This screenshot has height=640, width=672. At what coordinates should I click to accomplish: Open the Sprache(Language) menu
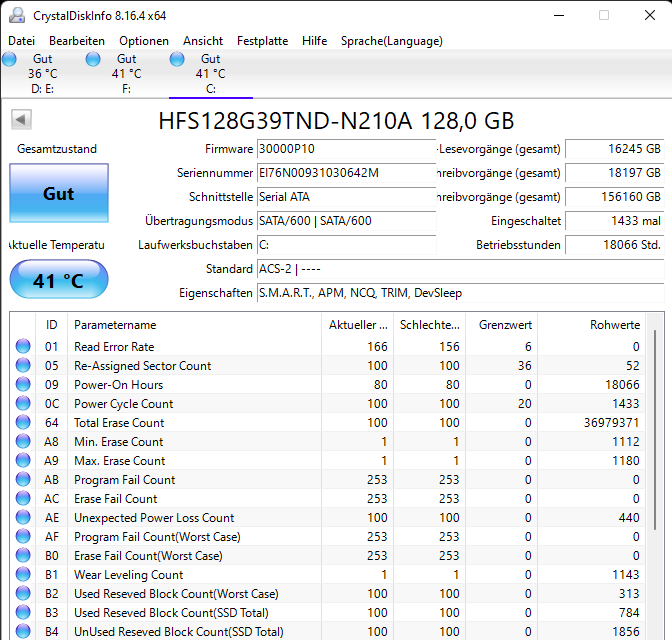391,41
